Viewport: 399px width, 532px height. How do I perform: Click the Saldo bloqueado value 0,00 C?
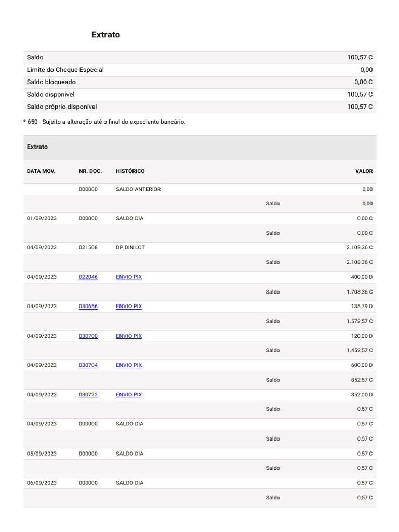[363, 82]
